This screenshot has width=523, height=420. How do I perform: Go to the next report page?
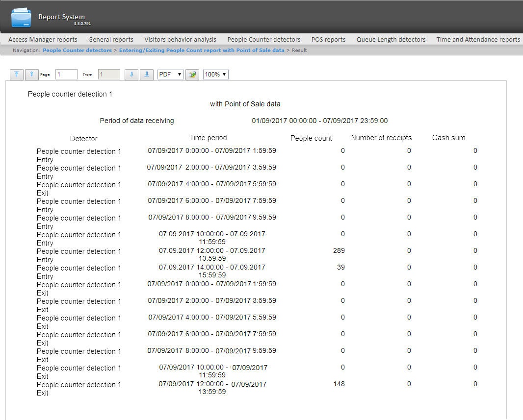[131, 74]
